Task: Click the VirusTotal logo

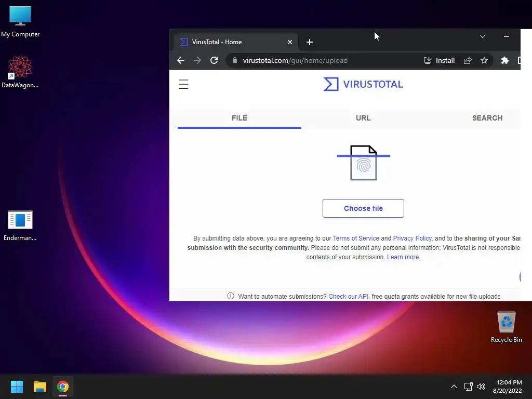Action: pos(363,84)
